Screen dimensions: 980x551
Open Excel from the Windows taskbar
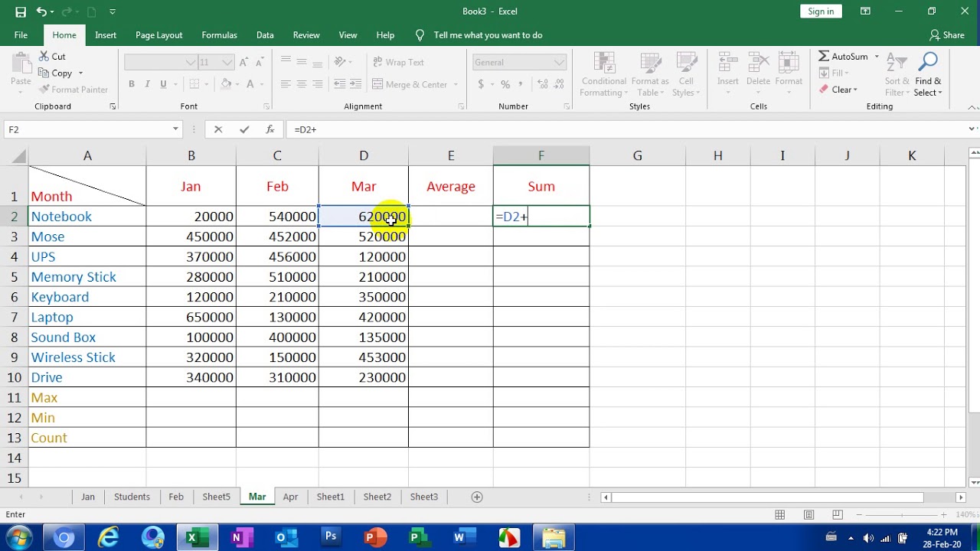point(198,537)
